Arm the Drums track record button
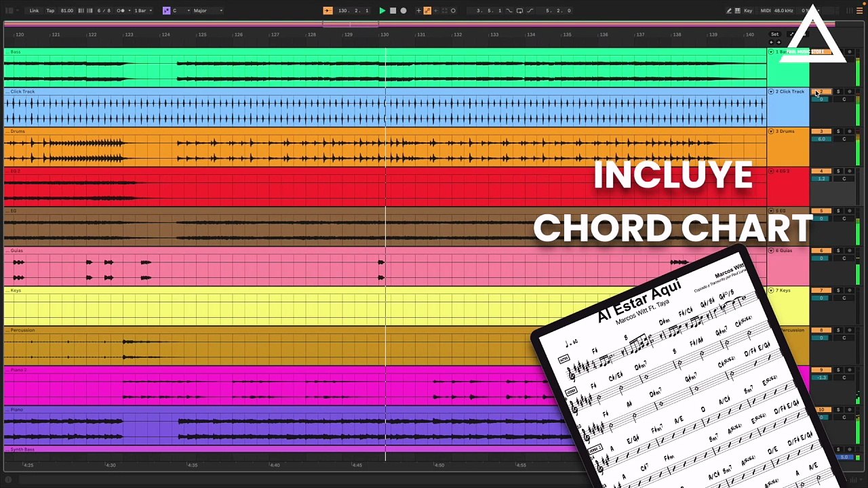The height and width of the screenshot is (488, 868). tap(850, 131)
